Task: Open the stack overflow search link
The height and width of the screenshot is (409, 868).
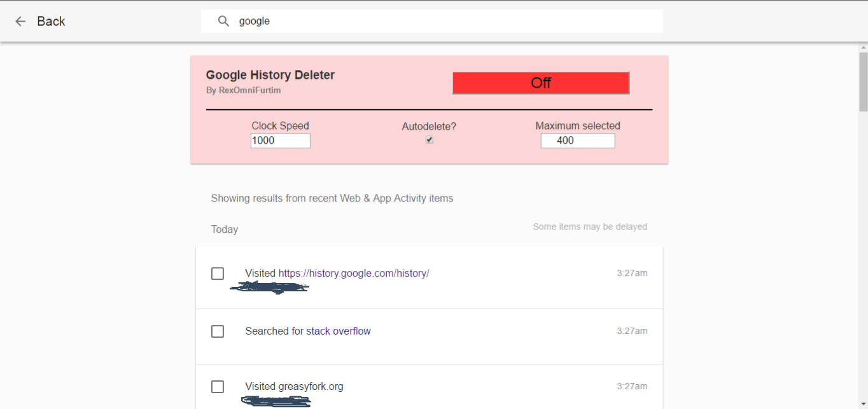Action: pyautogui.click(x=338, y=331)
